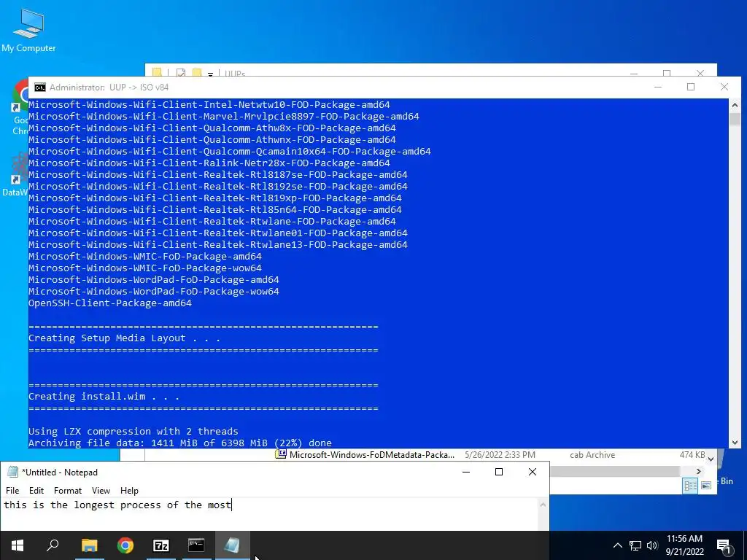This screenshot has height=560, width=747.
Task: Open Notepad Edit menu
Action: pos(36,491)
